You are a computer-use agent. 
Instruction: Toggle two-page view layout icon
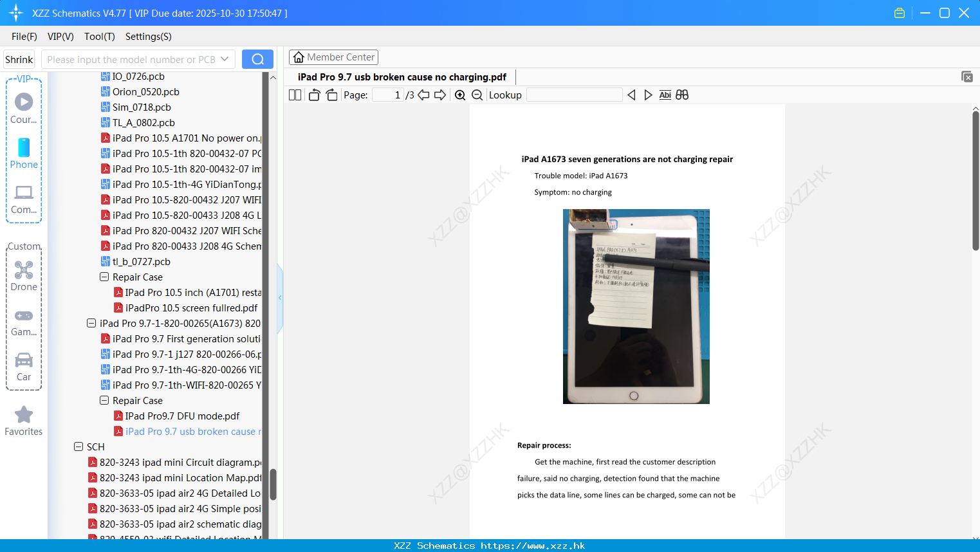295,95
